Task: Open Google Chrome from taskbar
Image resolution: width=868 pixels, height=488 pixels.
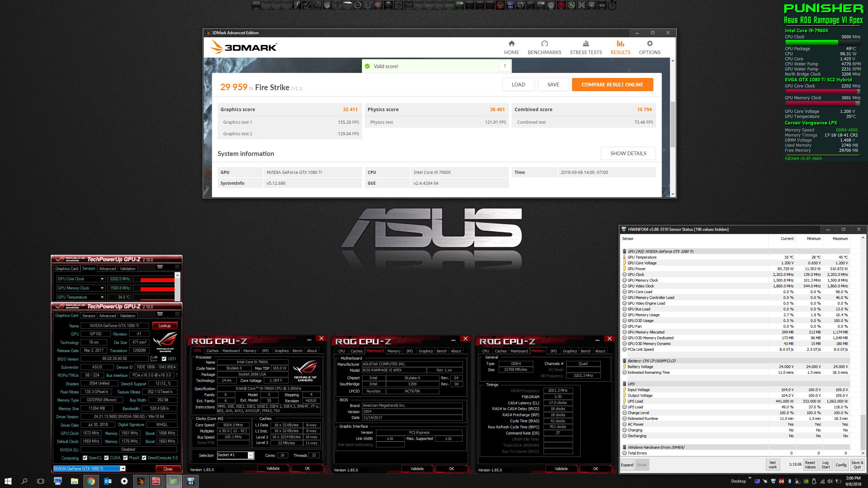Action: coord(91,481)
